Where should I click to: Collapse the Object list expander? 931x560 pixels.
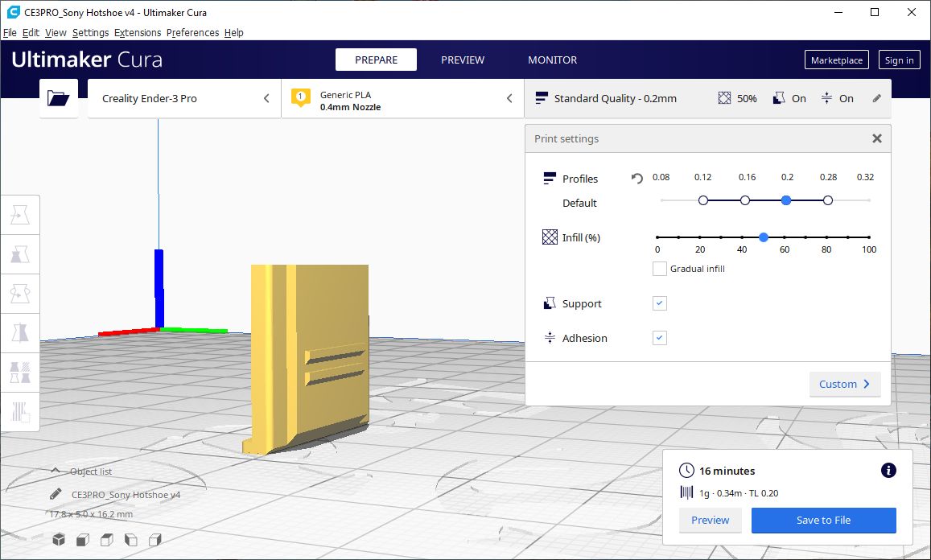click(x=56, y=471)
